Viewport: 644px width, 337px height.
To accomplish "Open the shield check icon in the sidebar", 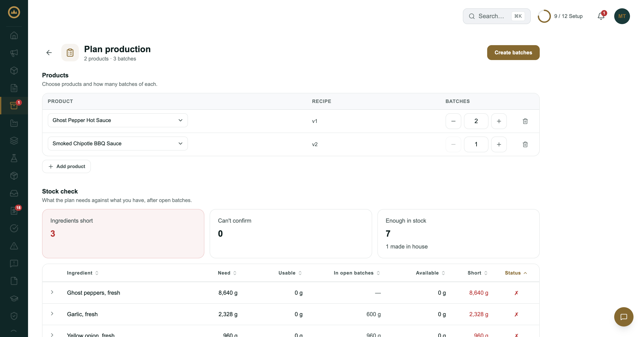I will [x=14, y=316].
